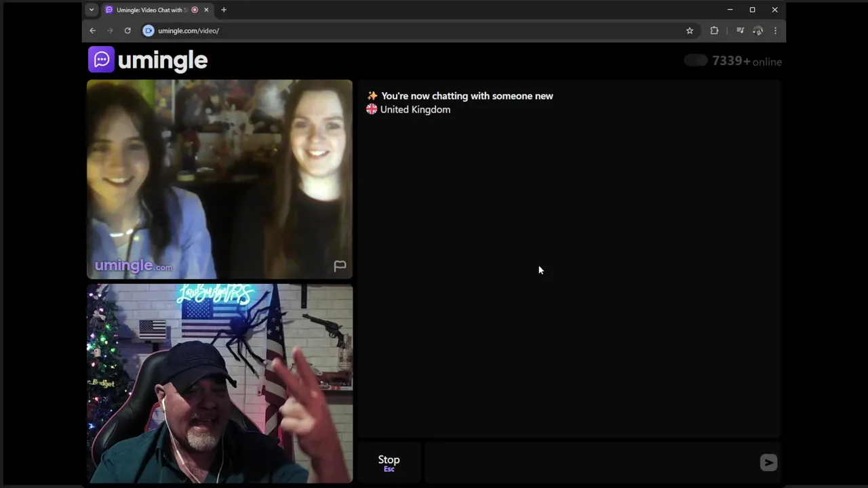The image size is (868, 488).
Task: Click the forward navigation arrow
Action: click(x=110, y=30)
